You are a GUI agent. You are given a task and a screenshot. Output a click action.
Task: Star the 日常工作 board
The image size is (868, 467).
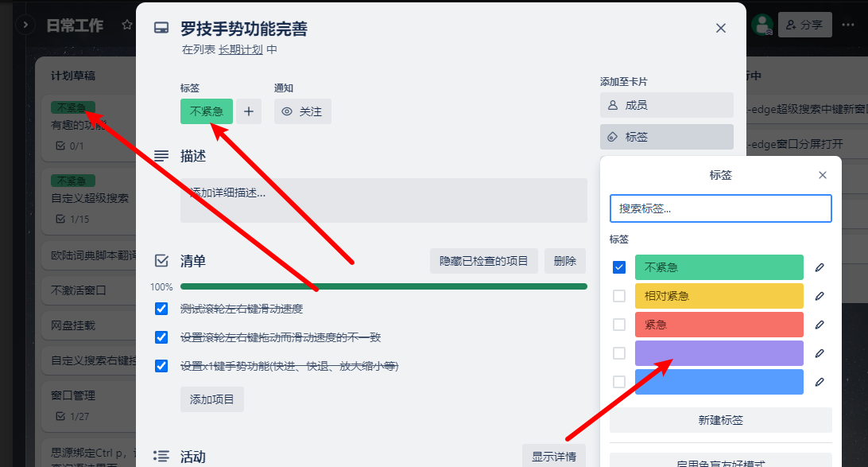(x=127, y=25)
